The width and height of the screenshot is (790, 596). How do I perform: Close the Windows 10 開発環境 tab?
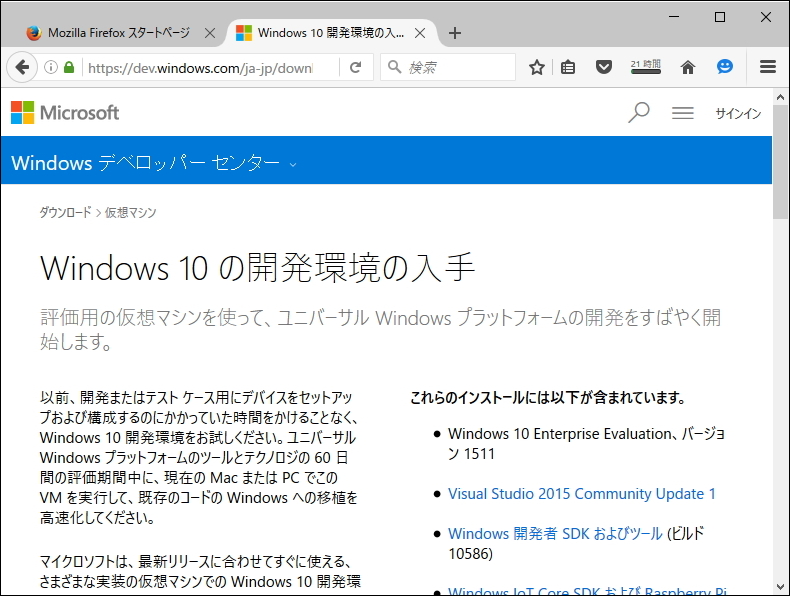420,33
